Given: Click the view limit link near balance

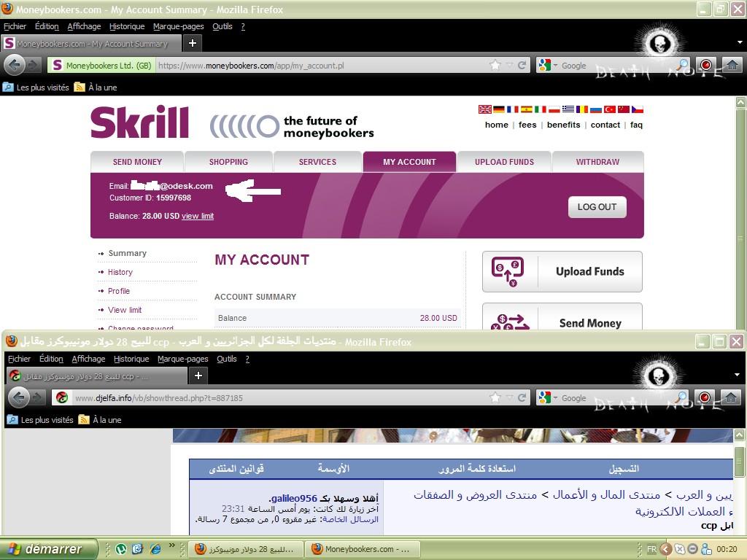Looking at the screenshot, I should [197, 216].
